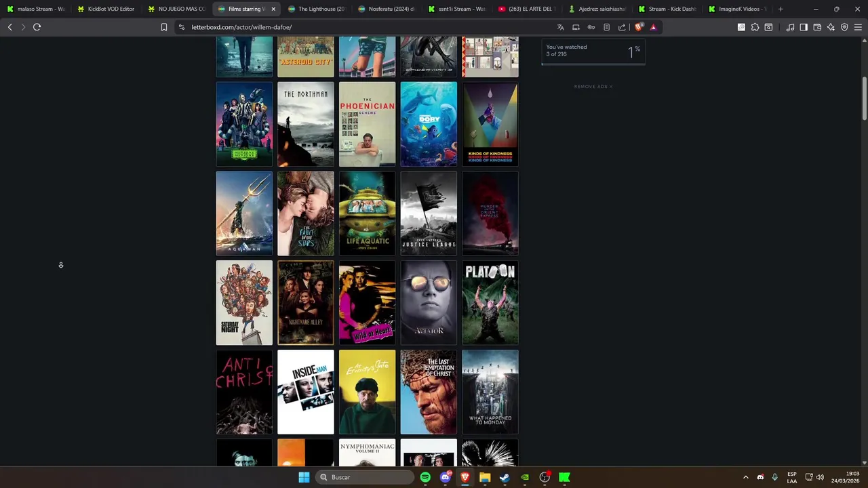This screenshot has height=488, width=868.
Task: Switch to The Lighthouse tab
Action: click(x=316, y=9)
